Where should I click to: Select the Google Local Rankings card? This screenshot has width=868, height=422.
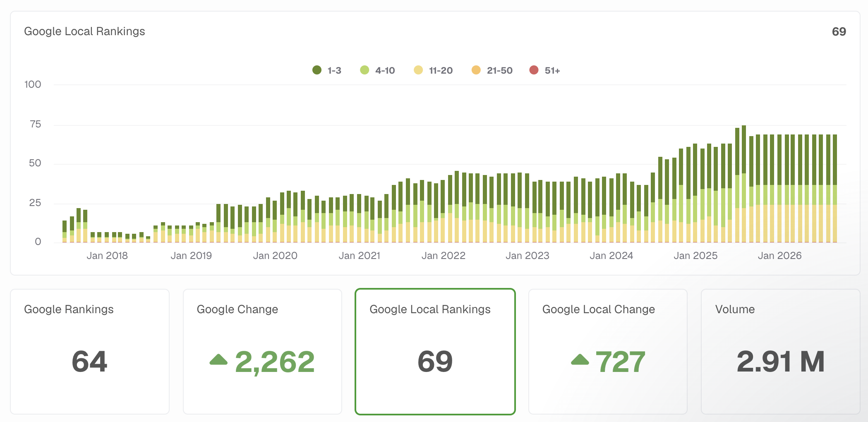pyautogui.click(x=435, y=352)
